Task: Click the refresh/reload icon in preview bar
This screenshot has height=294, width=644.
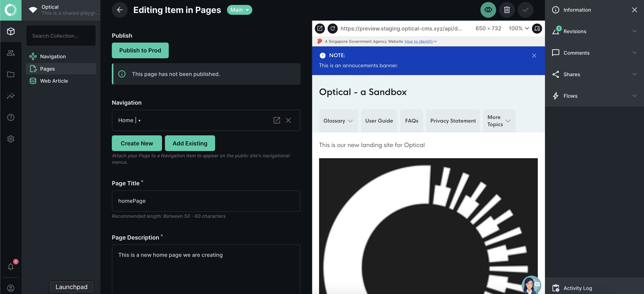Action: (332, 28)
